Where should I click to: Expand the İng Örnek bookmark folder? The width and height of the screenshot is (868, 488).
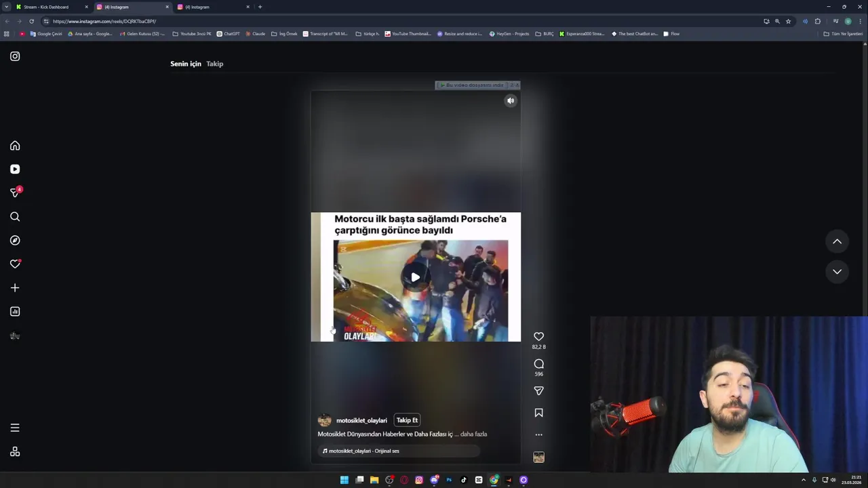[x=284, y=34]
